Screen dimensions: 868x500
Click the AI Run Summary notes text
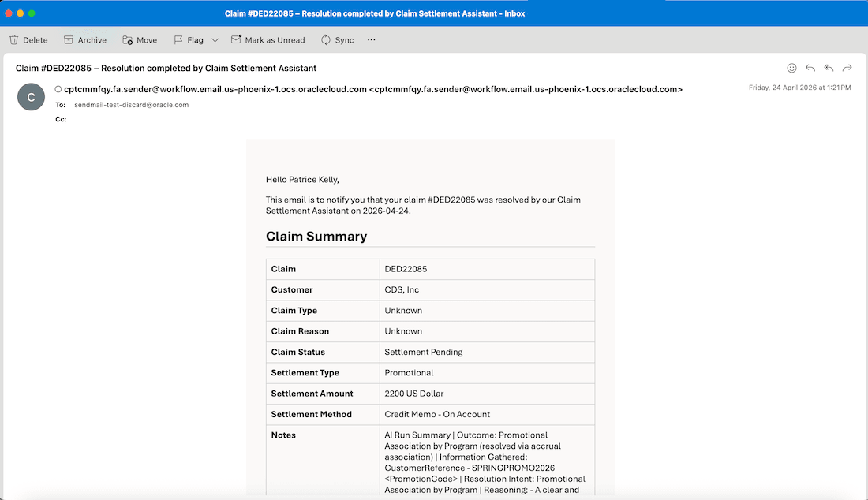point(485,462)
